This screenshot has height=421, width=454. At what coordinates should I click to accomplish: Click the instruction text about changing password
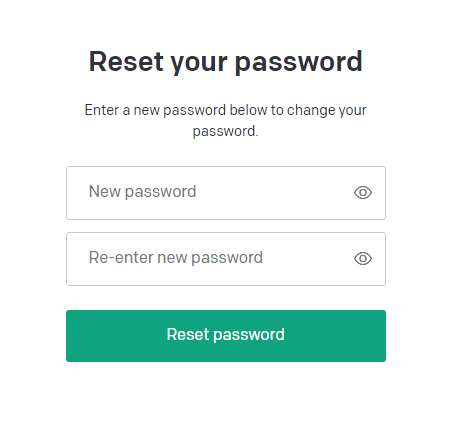pos(226,120)
